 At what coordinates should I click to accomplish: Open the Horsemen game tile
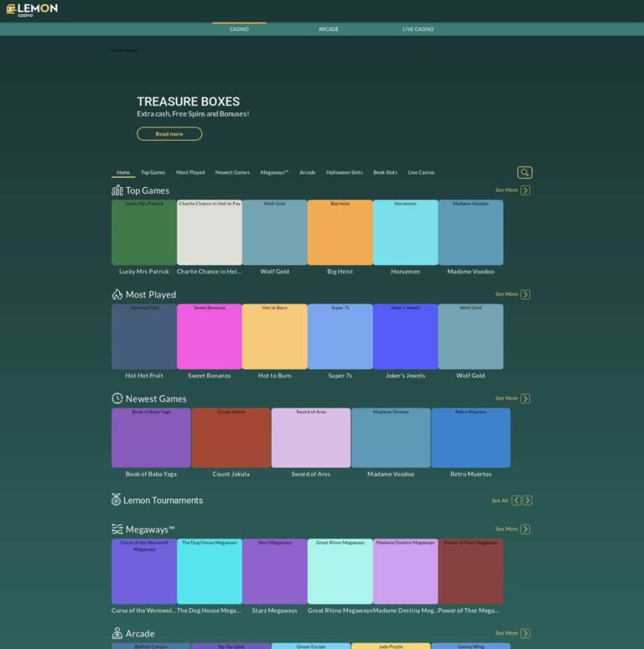[406, 232]
